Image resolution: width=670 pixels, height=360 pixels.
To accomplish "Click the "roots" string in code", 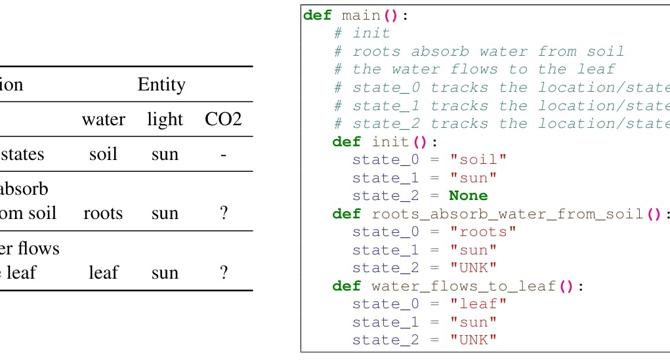I will 483,232.
